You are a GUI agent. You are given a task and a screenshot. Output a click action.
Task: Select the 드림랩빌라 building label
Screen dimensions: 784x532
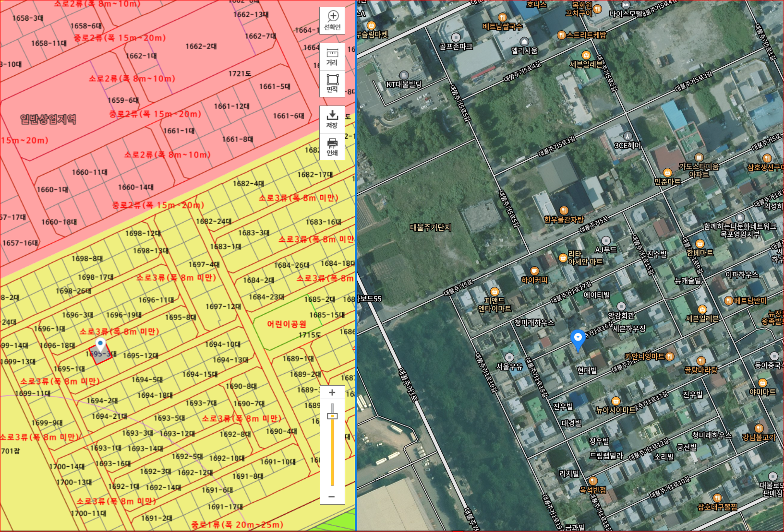(606, 456)
